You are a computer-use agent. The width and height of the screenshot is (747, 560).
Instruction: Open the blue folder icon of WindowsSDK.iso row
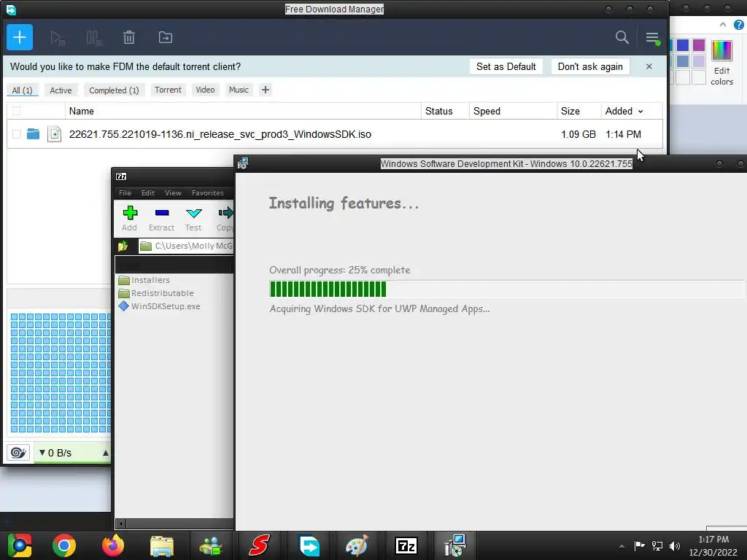click(x=34, y=134)
